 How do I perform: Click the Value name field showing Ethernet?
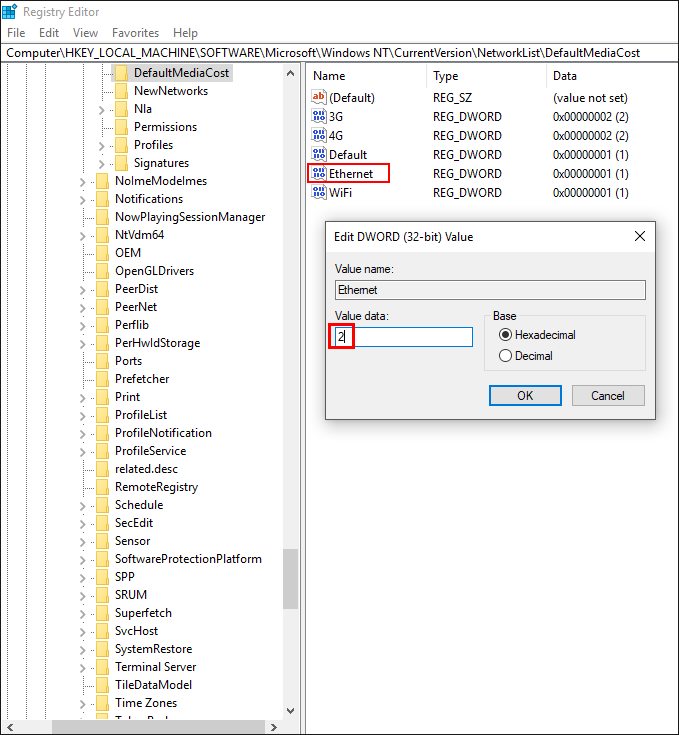point(490,290)
